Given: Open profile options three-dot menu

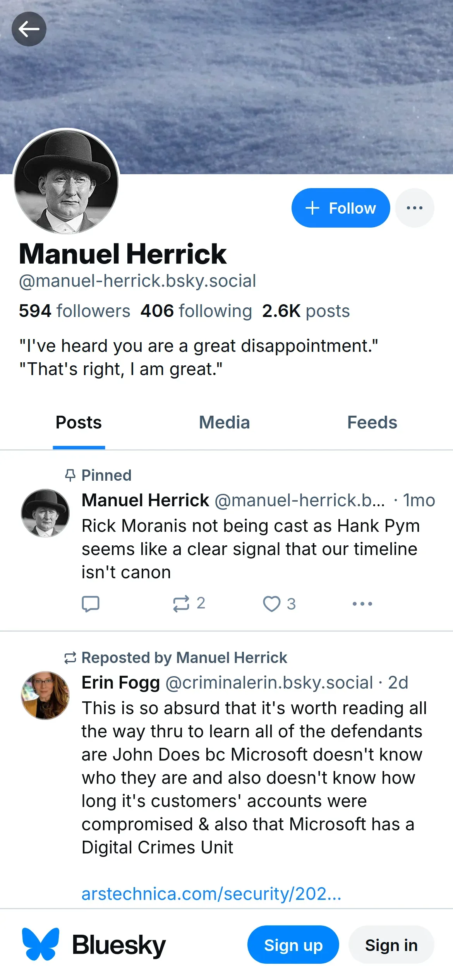Looking at the screenshot, I should [414, 208].
